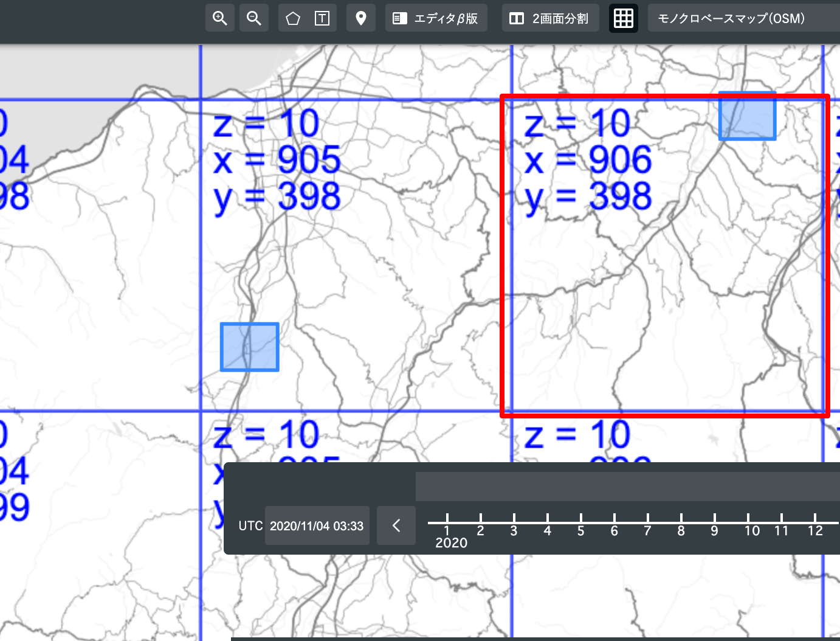Click the previous time arrow button
This screenshot has height=641, width=840.
pos(396,525)
